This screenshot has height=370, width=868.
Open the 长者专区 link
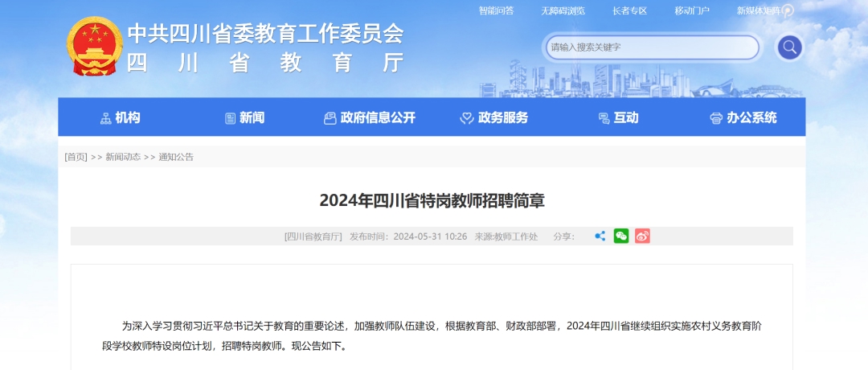(629, 10)
